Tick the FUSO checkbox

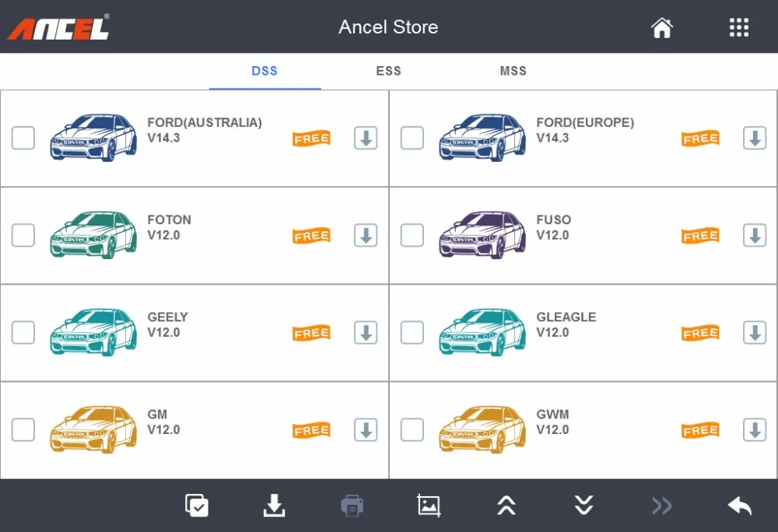tap(412, 235)
